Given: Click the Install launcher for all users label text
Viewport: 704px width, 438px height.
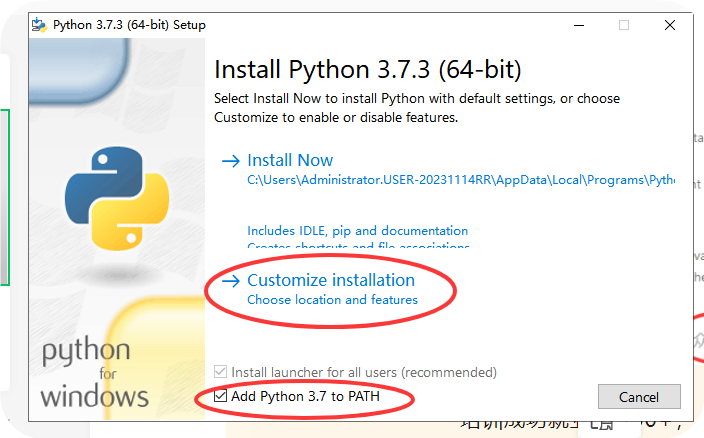Looking at the screenshot, I should (364, 372).
